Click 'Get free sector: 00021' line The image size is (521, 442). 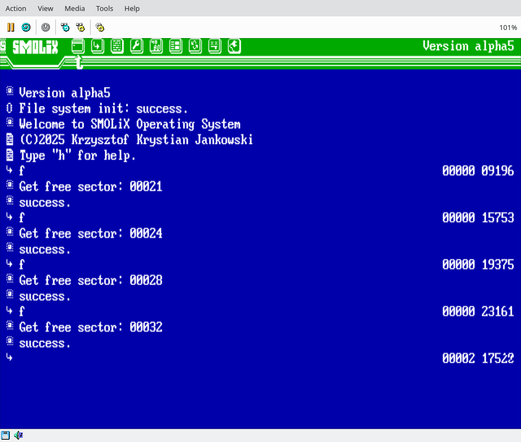[91, 186]
